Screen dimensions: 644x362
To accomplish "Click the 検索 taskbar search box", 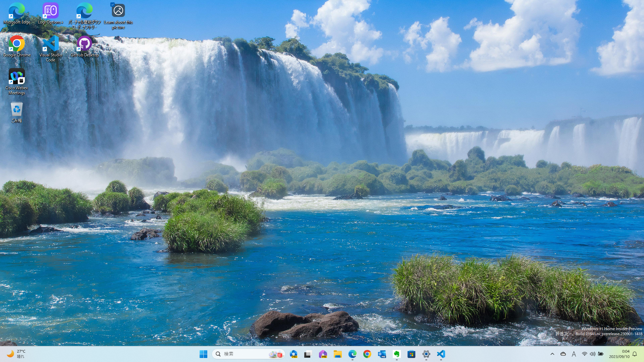I will (249, 354).
